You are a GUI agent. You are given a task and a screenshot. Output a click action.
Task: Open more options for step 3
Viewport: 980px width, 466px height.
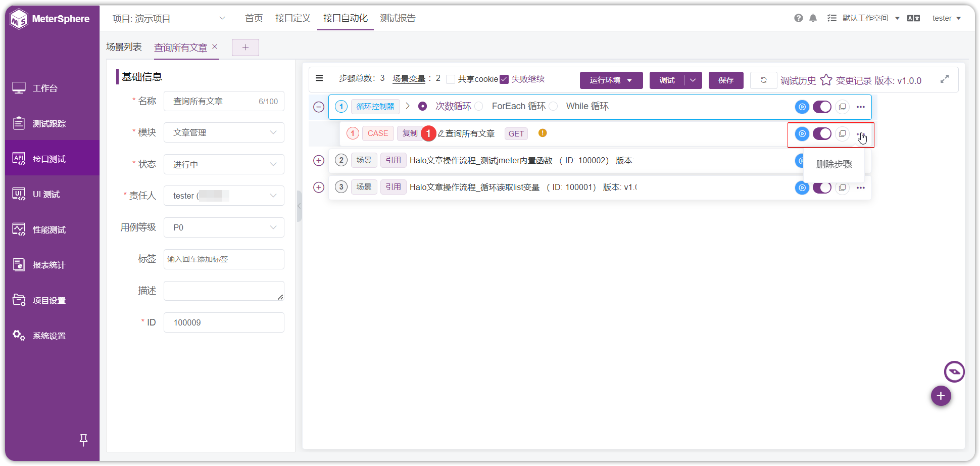click(861, 188)
